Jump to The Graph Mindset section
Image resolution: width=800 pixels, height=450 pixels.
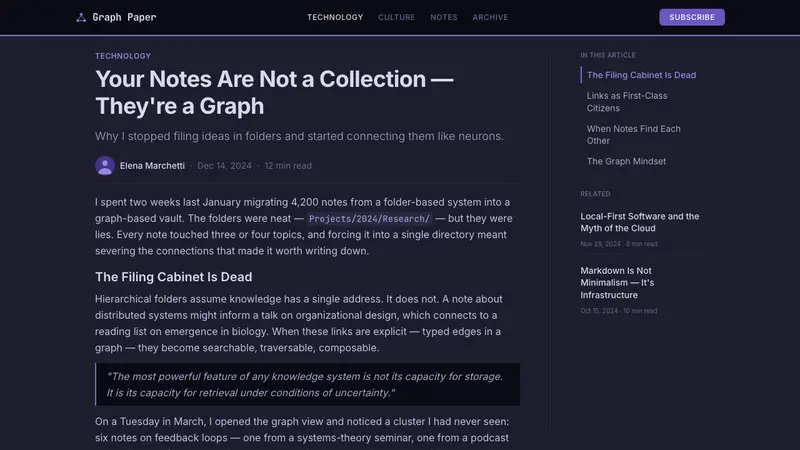coord(626,161)
